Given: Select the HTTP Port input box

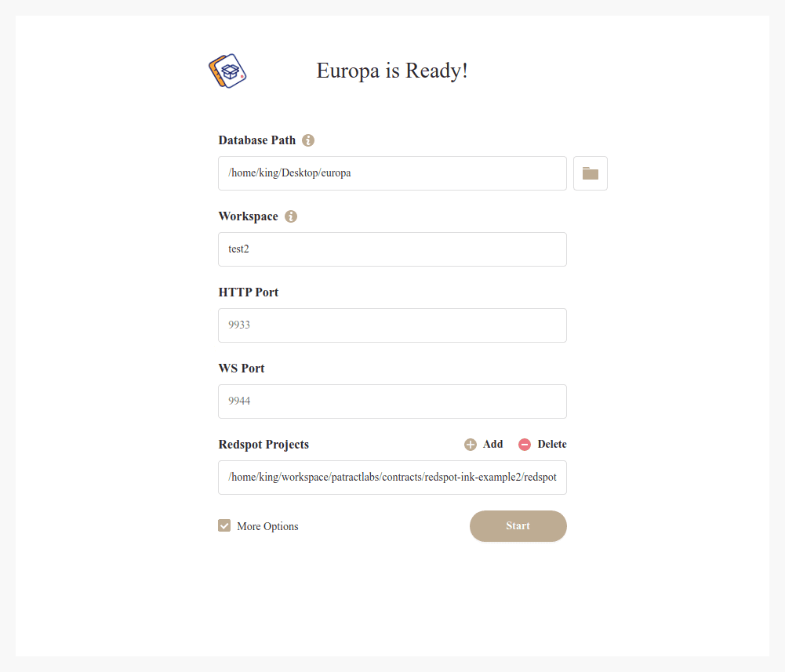Looking at the screenshot, I should pyautogui.click(x=392, y=325).
